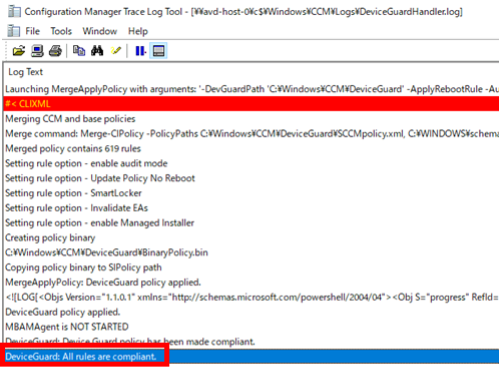
Task: Select 'Setting rule option - SmartLocker' row
Action: [x=252, y=193]
